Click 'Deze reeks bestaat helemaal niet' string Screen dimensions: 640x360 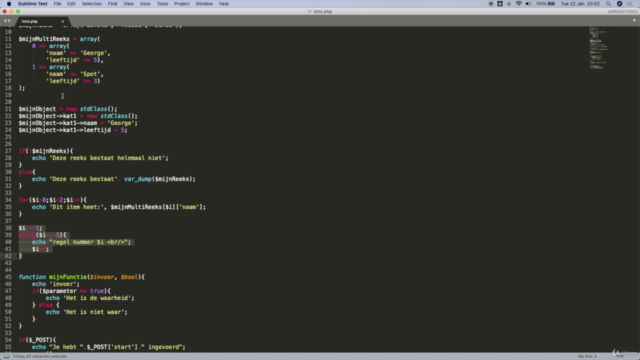(x=107, y=158)
